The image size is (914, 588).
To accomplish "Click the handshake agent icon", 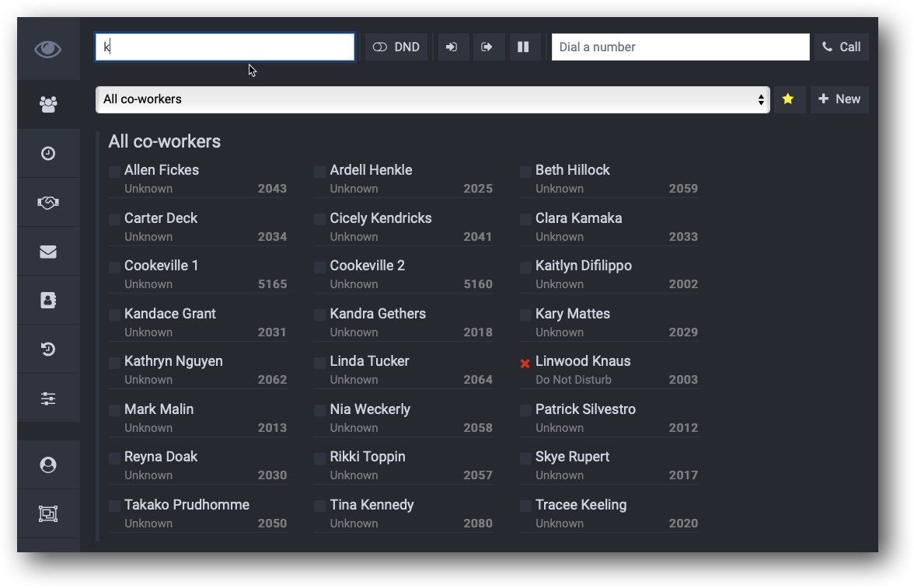I will click(48, 202).
